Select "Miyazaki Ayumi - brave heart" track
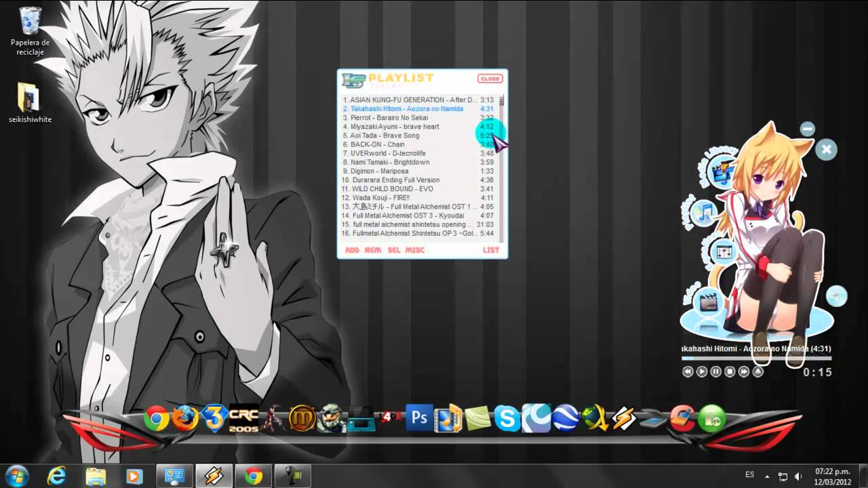Image resolution: width=868 pixels, height=488 pixels. point(418,127)
